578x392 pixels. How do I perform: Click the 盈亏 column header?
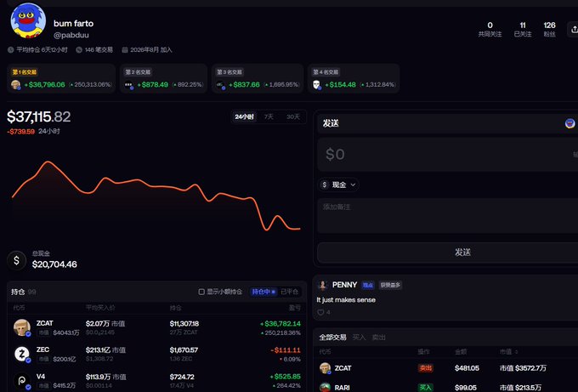295,308
